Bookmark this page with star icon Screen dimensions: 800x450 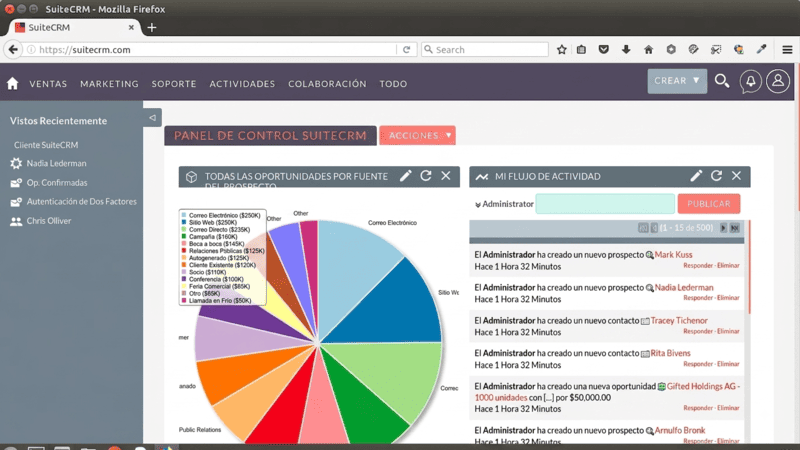click(562, 49)
